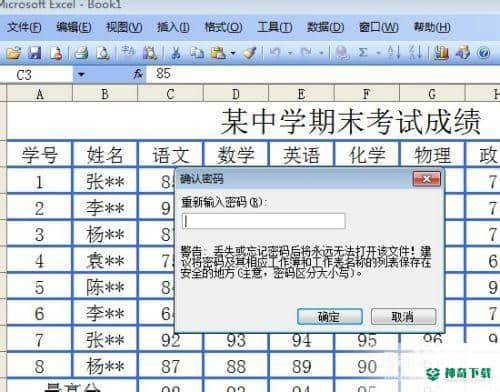Open the 编辑(E) menu
The height and width of the screenshot is (392, 500).
[x=74, y=27]
